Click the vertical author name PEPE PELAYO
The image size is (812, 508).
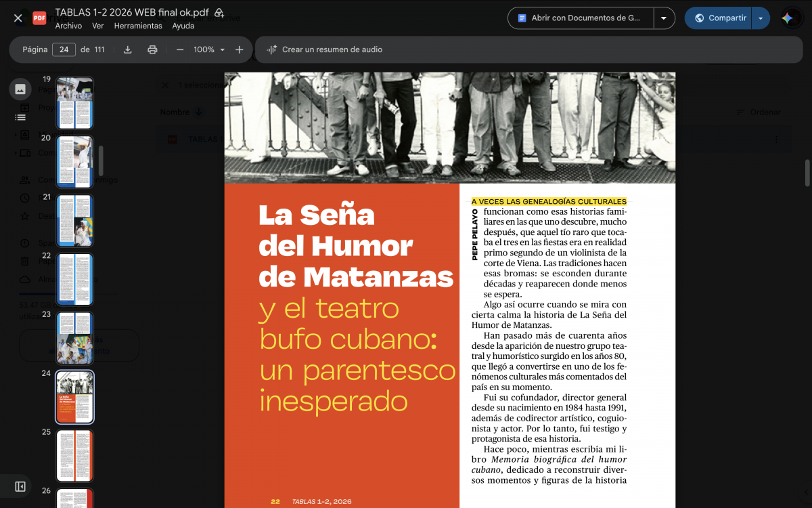475,234
